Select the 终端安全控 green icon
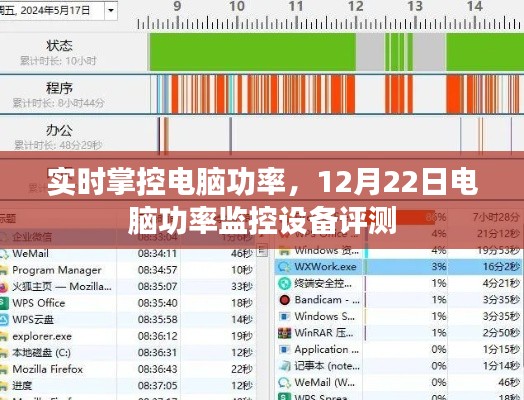 284,283
